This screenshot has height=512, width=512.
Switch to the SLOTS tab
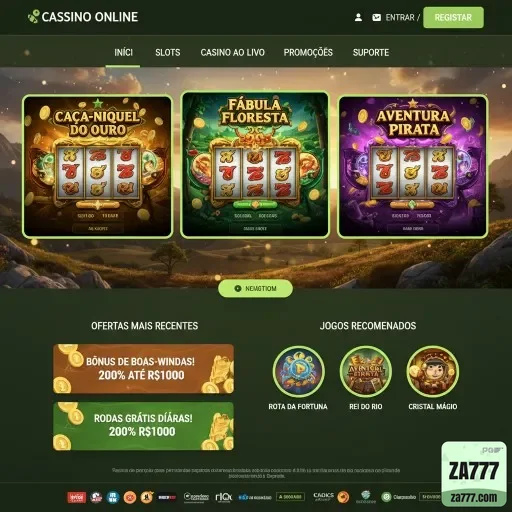click(168, 52)
